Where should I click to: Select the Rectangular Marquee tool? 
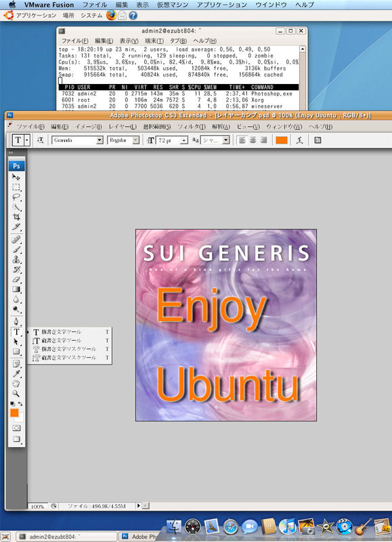click(16, 188)
